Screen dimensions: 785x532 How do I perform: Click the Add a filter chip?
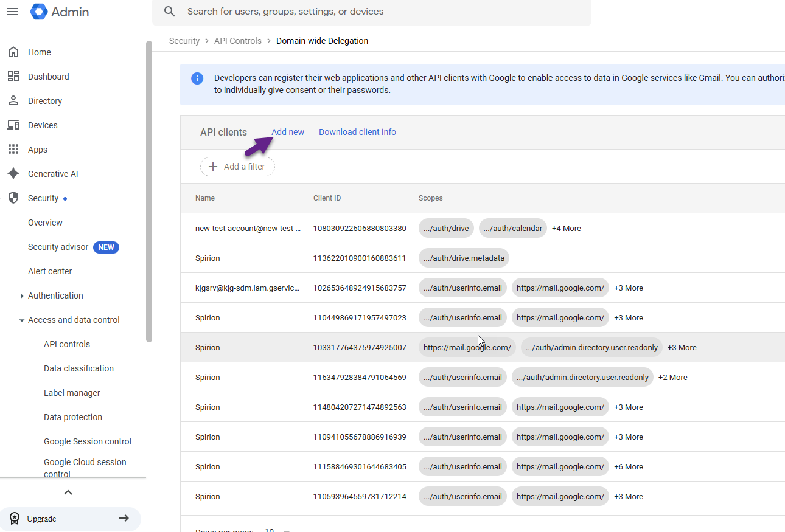point(237,167)
